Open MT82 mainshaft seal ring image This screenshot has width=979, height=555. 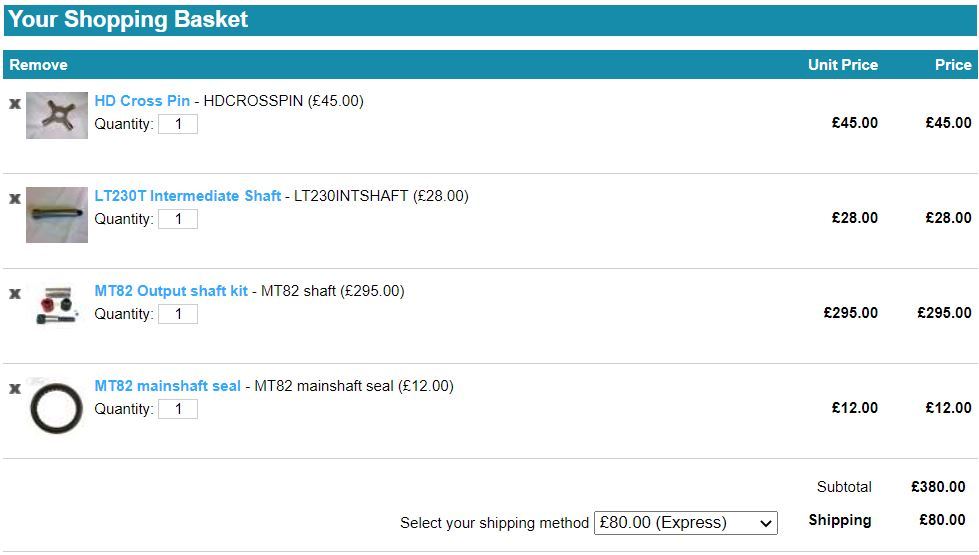pyautogui.click(x=56, y=406)
